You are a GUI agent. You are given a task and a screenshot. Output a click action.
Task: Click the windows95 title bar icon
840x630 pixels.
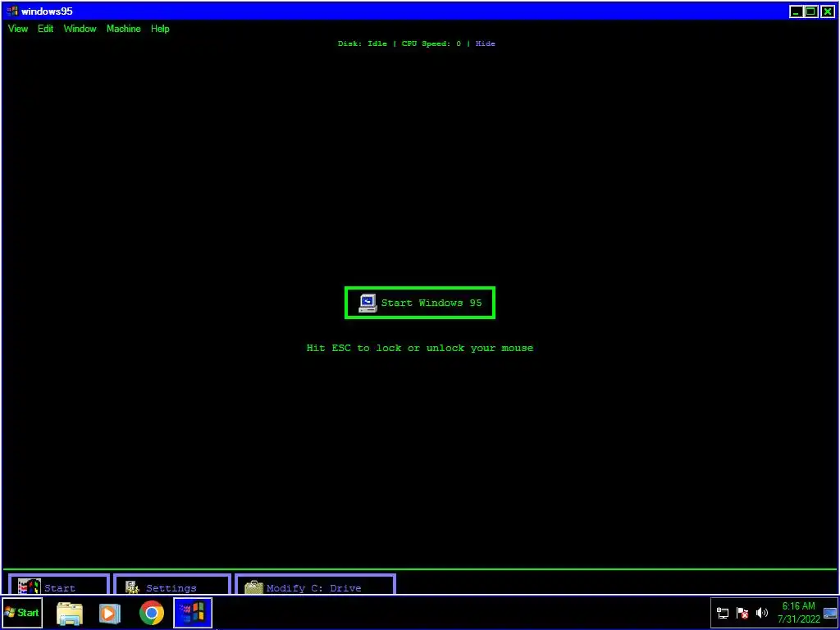tap(12, 11)
